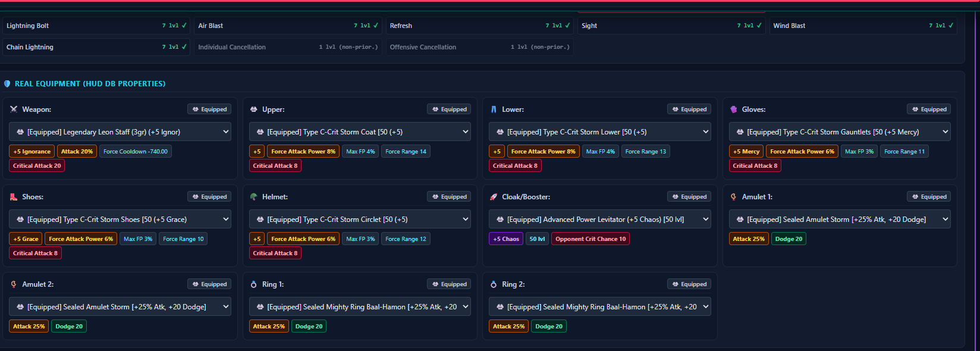This screenshot has width=980, height=351.
Task: Select the Lightning Bolt skill row
Action: click(96, 26)
